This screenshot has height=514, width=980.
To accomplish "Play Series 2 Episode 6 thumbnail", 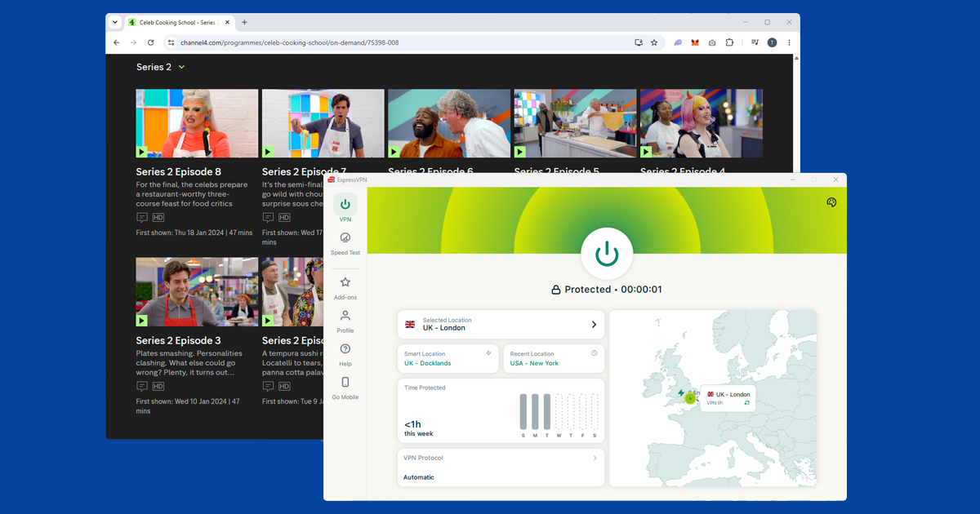I will click(449, 123).
